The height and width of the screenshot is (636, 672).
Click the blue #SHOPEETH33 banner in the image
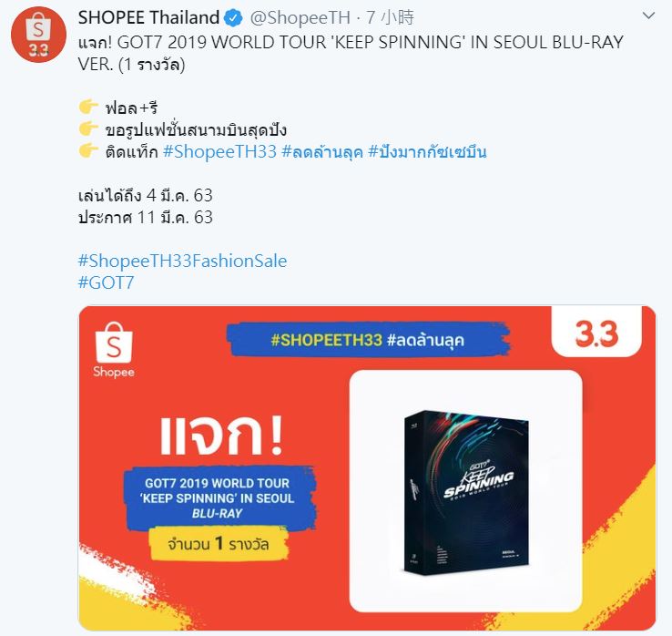[x=368, y=340]
